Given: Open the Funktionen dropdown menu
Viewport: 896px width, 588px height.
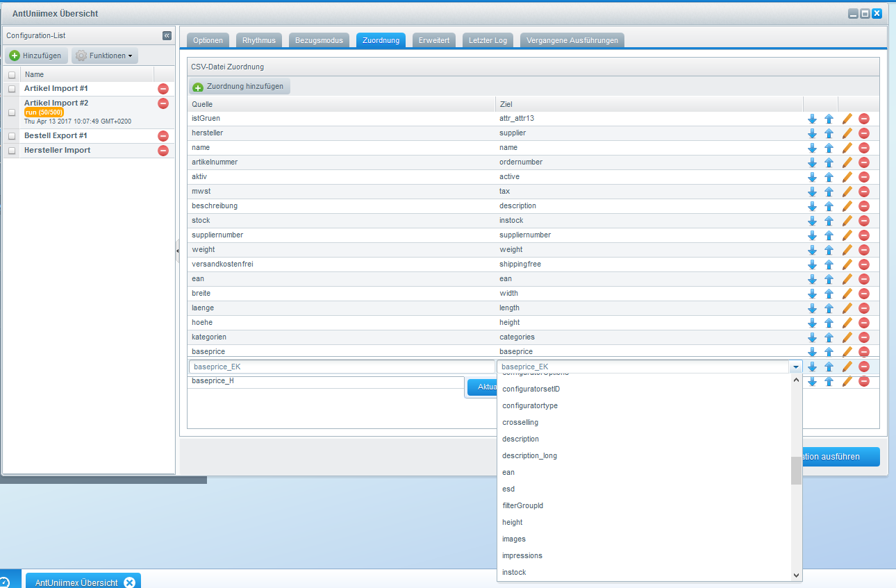Looking at the screenshot, I should 106,56.
